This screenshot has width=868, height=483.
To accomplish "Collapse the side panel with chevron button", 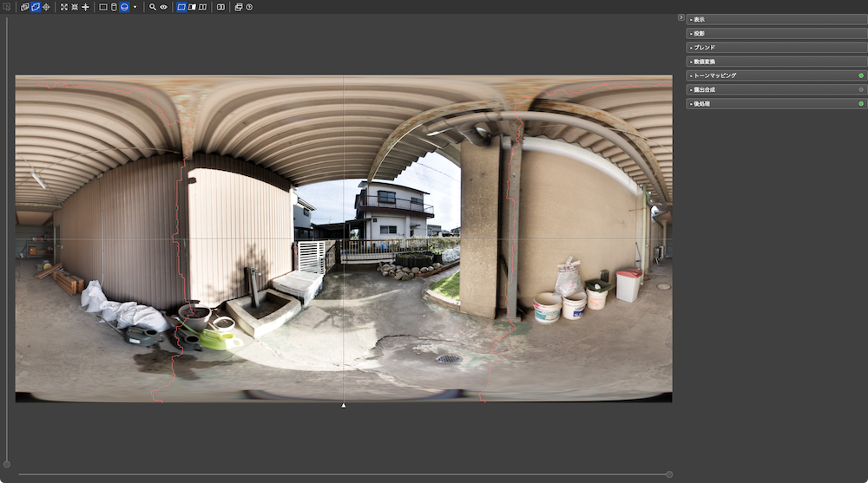I will coord(681,17).
